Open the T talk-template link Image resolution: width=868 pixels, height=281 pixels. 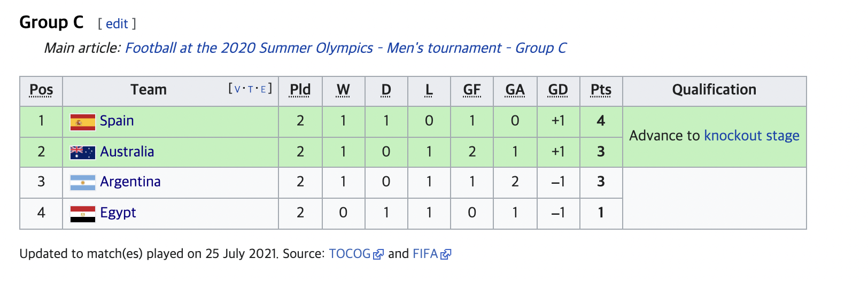click(250, 89)
